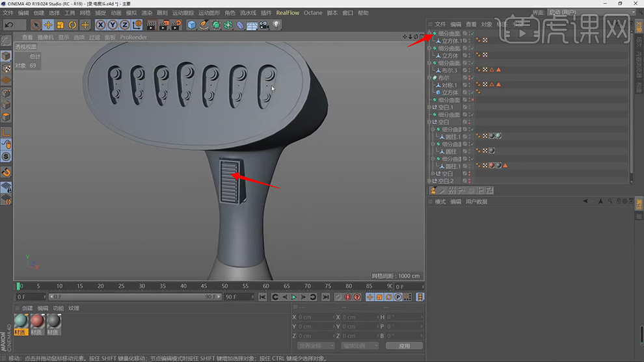Click the camera object icon
This screenshot has height=362, width=644.
tap(264, 25)
